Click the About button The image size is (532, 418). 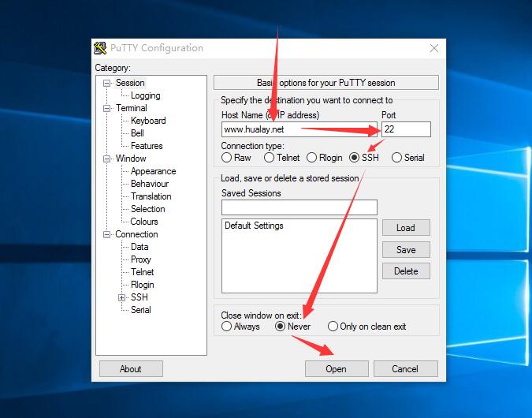131,369
